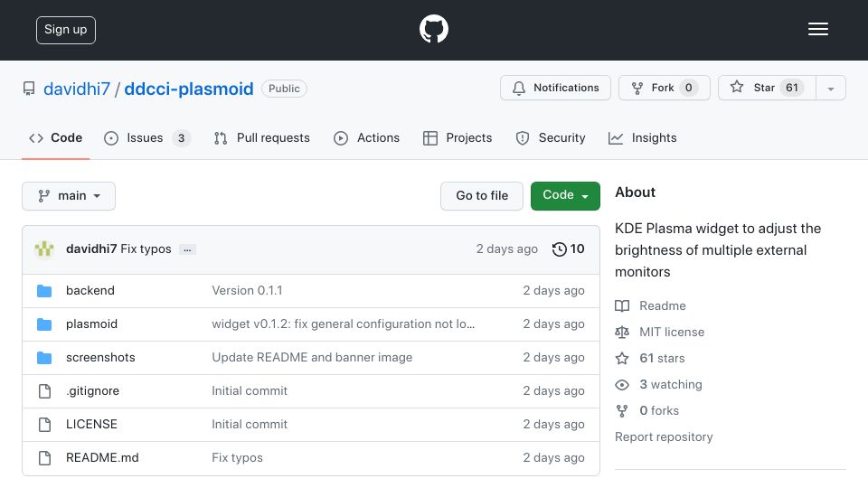Click davidhi7's avatar in commit bar
This screenshot has width=868, height=488.
(x=44, y=249)
